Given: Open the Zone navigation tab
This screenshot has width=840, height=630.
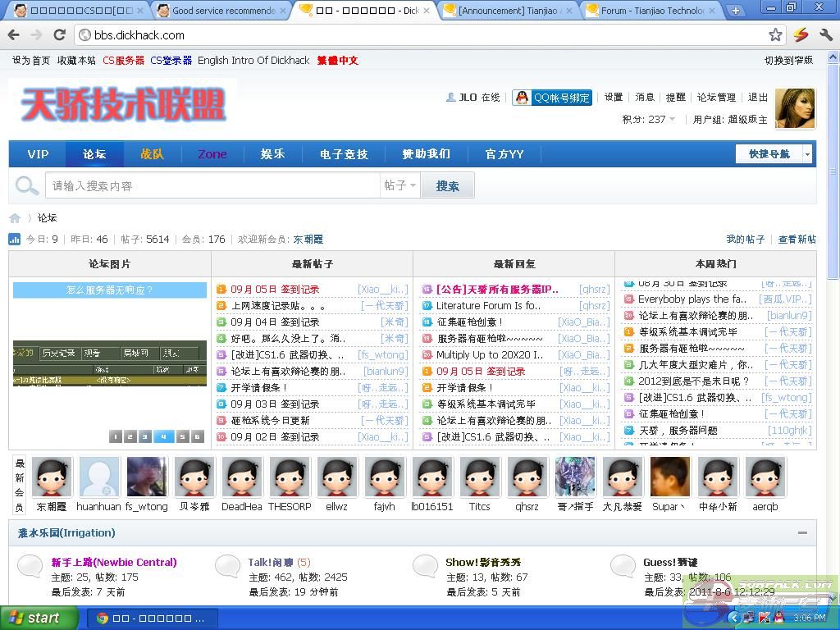Looking at the screenshot, I should [x=212, y=154].
